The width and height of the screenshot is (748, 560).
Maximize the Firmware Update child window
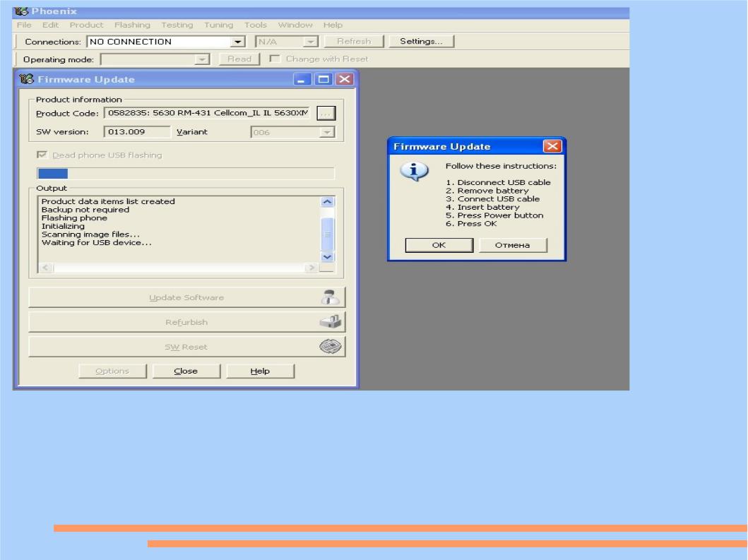click(x=323, y=79)
